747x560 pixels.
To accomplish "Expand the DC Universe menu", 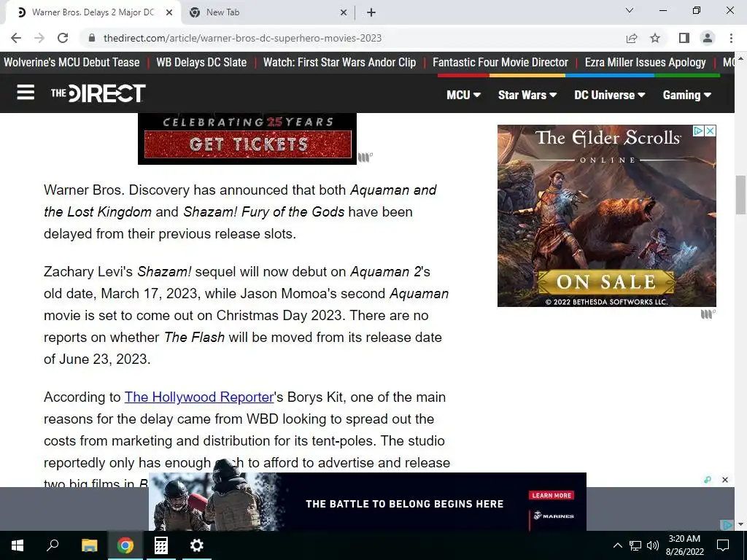I will [x=610, y=95].
